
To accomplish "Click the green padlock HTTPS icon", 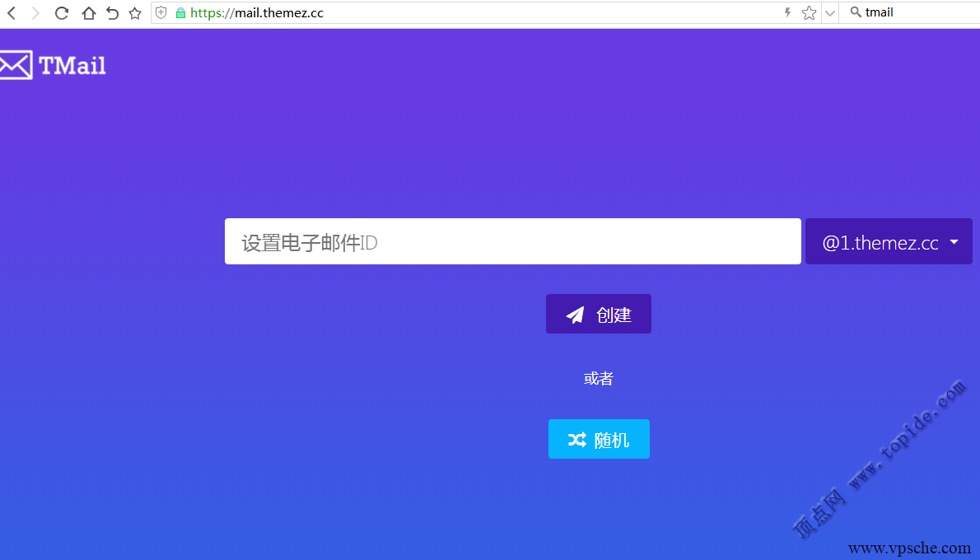I will 180,13.
